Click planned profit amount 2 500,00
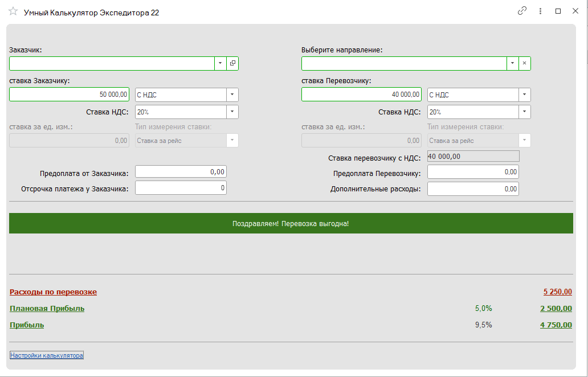This screenshot has height=377, width=588. tap(556, 309)
